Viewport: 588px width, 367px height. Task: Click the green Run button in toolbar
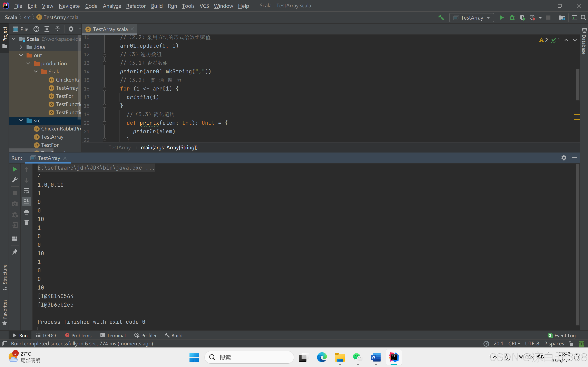click(501, 18)
